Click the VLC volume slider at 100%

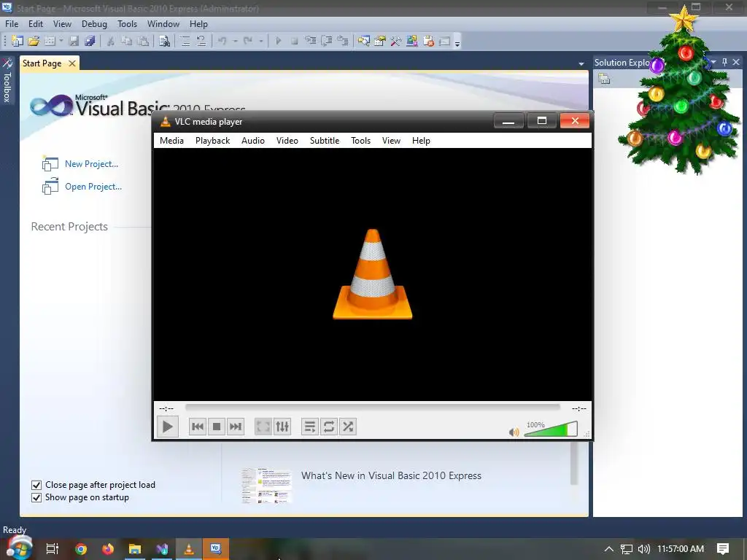click(x=551, y=429)
